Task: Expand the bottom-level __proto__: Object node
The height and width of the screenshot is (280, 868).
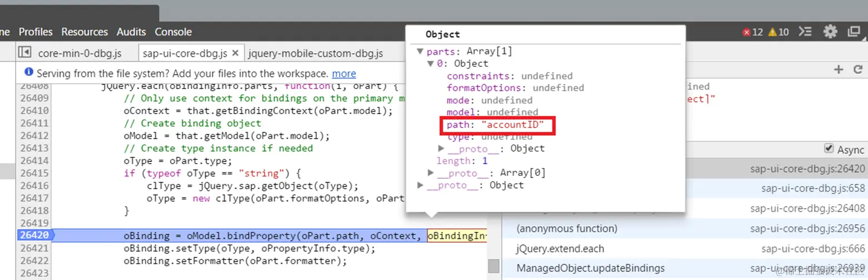Action: tap(420, 185)
